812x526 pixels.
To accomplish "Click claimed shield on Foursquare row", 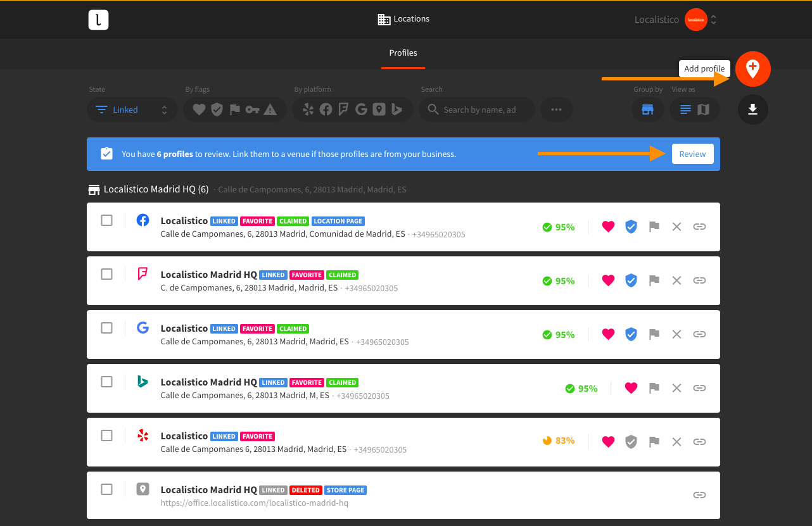I will tap(631, 280).
